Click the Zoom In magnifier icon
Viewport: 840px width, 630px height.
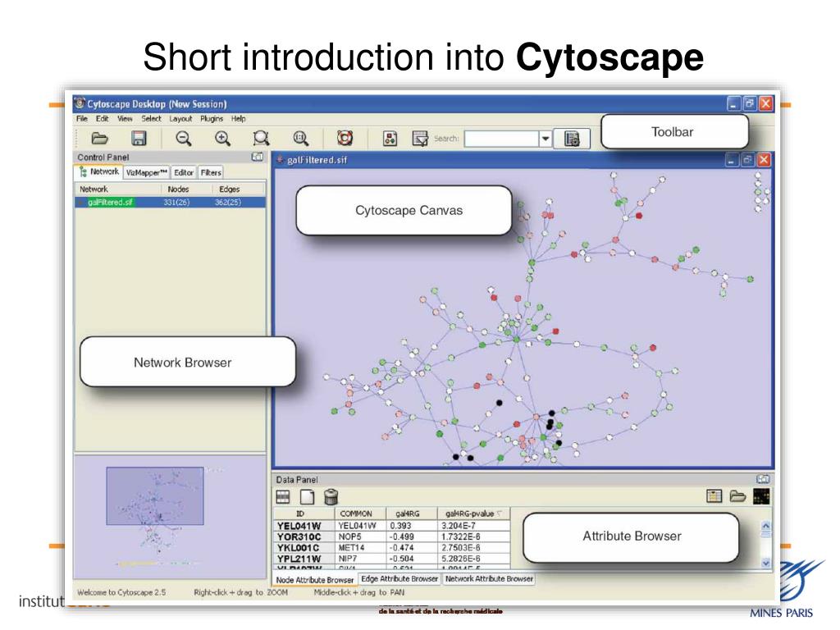tap(222, 139)
